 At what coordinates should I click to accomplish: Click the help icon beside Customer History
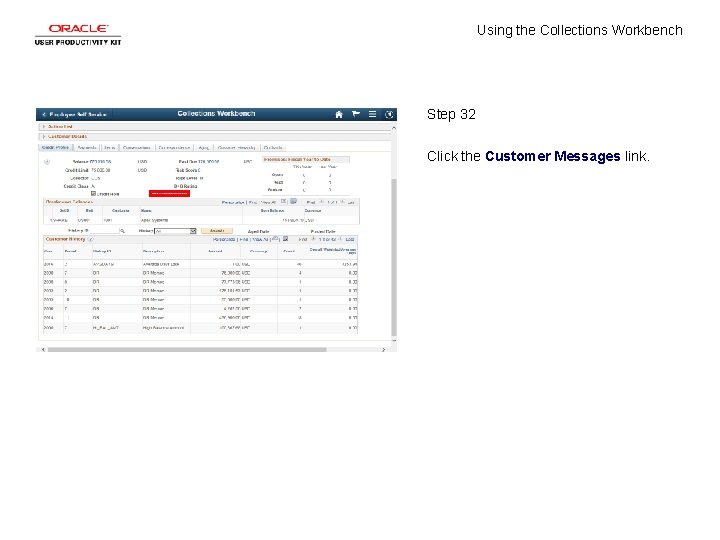click(90, 240)
